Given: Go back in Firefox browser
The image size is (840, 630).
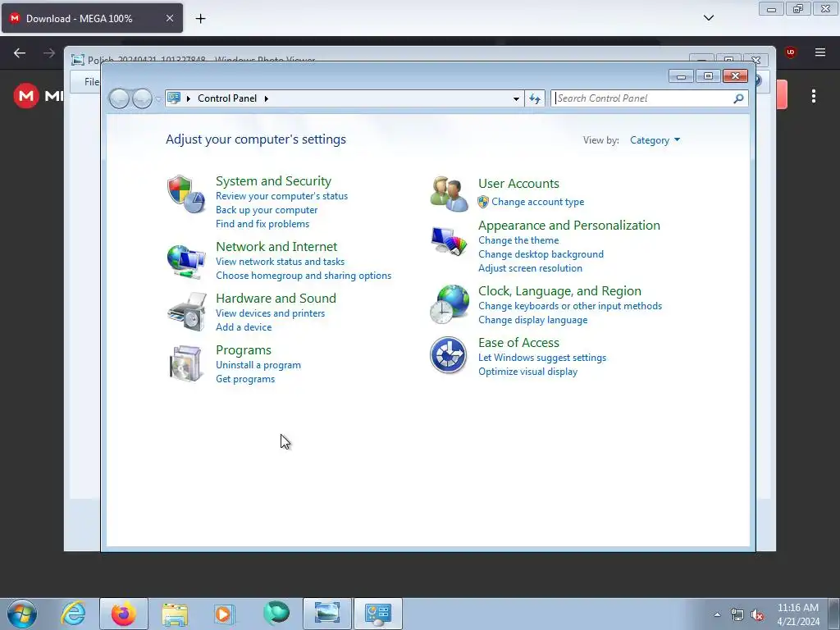Looking at the screenshot, I should click(x=20, y=52).
